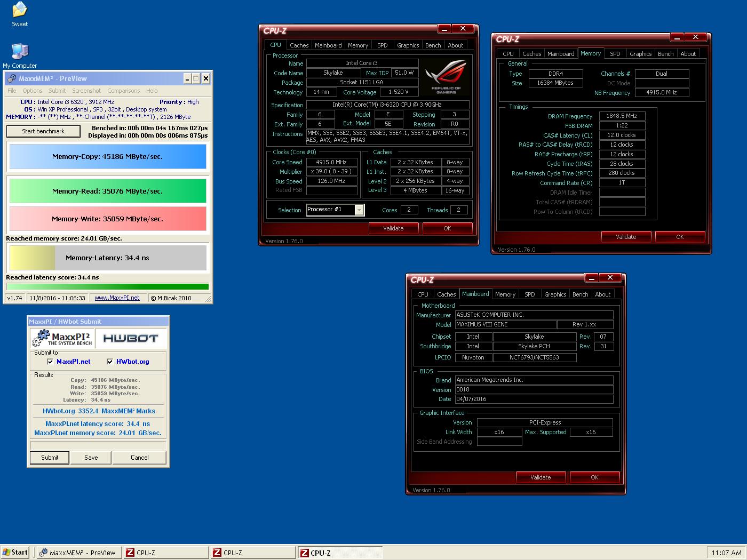Close the CPU-Z CPU tab window
The image size is (747, 560).
tap(463, 28)
